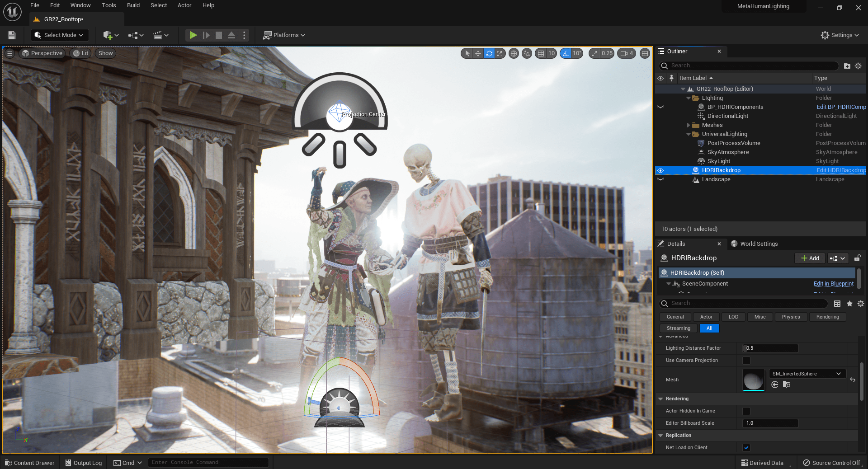
Task: Hide HDRIBackdrop using its eye icon
Action: pyautogui.click(x=660, y=170)
